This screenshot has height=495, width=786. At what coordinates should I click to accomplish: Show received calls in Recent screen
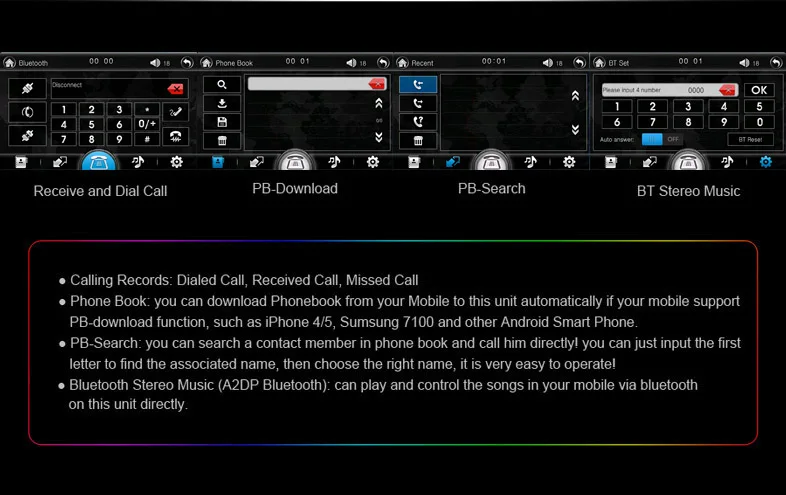418,85
